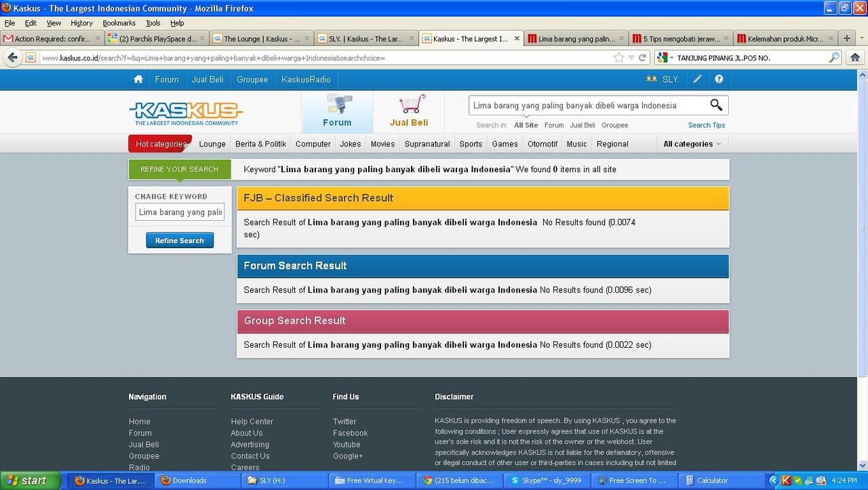
Task: Open the Bookmarks menu
Action: point(119,23)
